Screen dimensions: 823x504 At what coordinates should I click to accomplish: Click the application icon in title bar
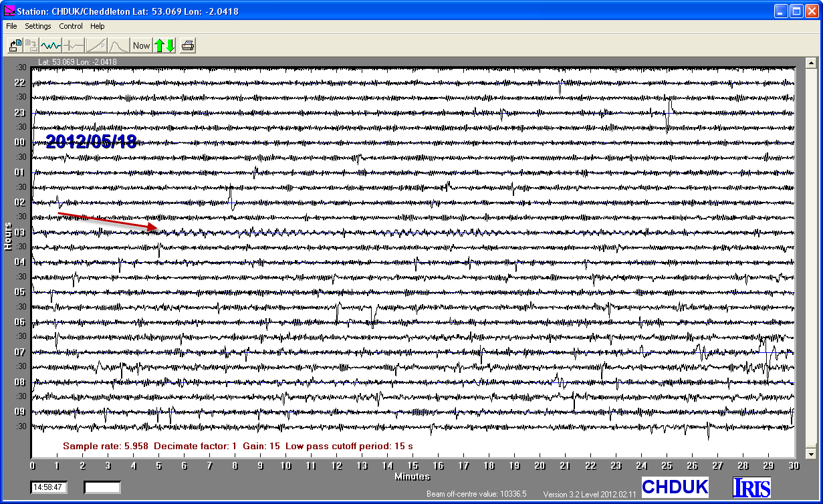tap(9, 11)
